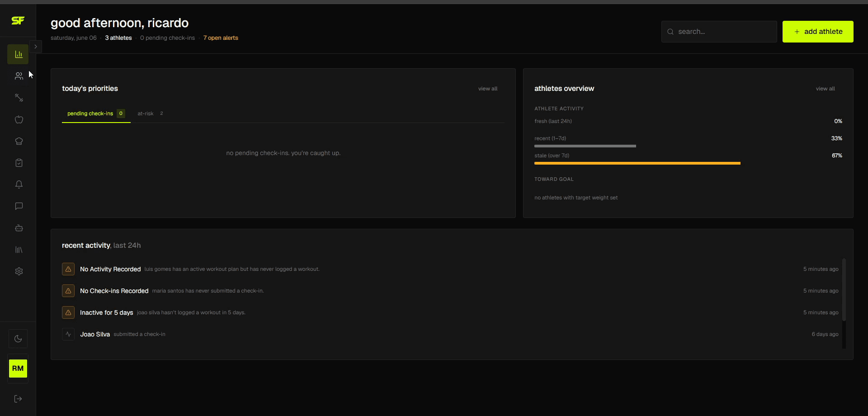868x416 pixels.
Task: Open the athletes people icon
Action: click(19, 76)
